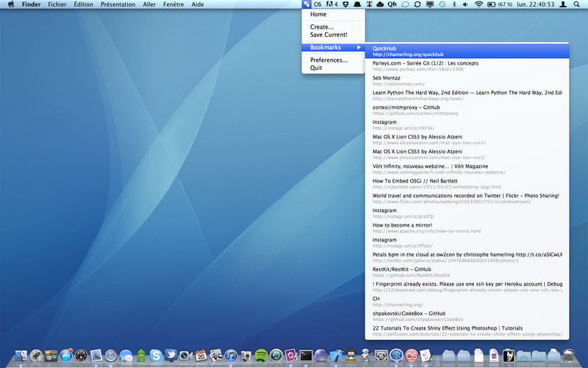Screen dimensions: 588x368
Task: Open the CH chamerling.org bookmark
Action: (467, 302)
